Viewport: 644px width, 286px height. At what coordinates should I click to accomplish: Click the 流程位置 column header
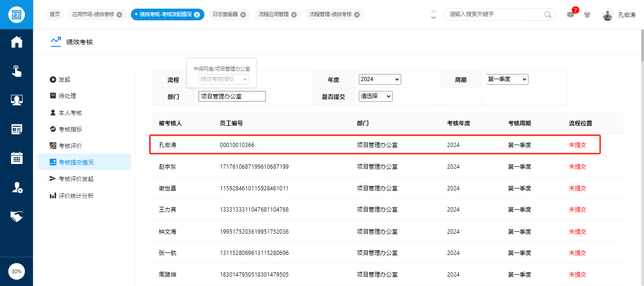(580, 123)
